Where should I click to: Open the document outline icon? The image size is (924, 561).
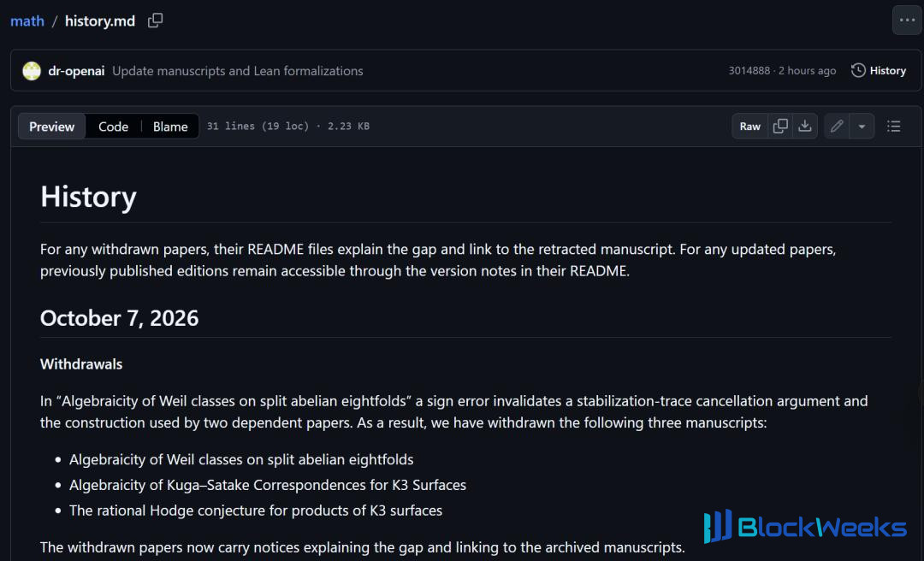894,126
